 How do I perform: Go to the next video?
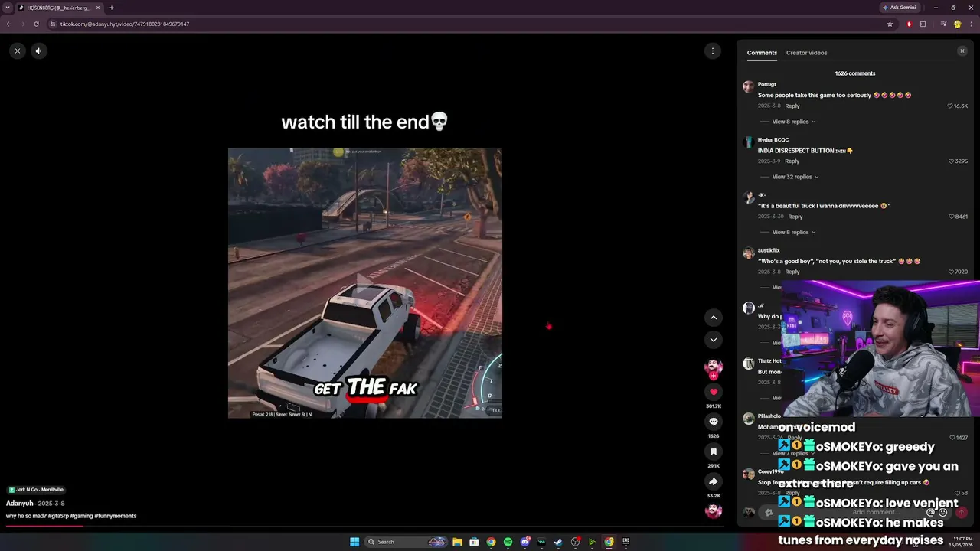pyautogui.click(x=714, y=340)
